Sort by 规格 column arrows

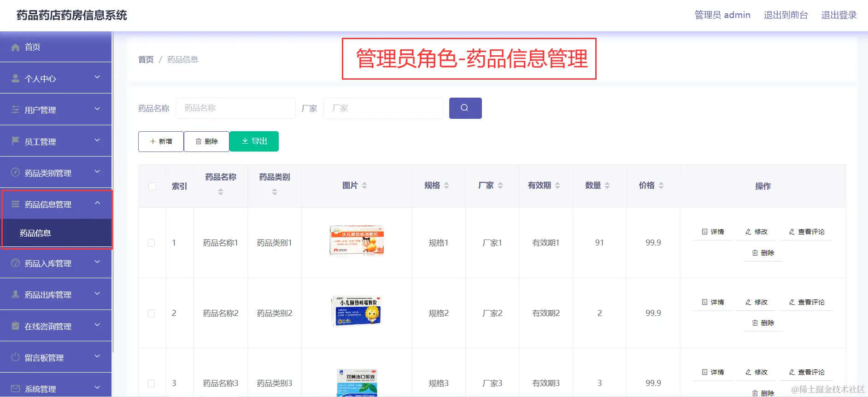[446, 186]
